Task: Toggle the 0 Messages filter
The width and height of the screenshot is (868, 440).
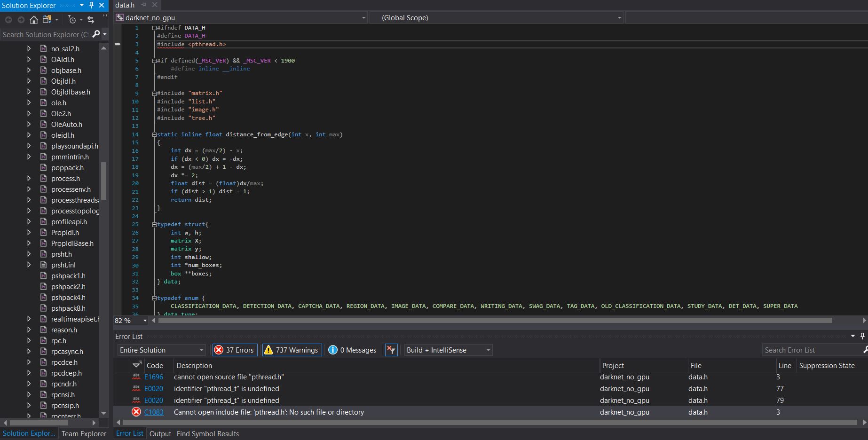Action: [x=352, y=350]
